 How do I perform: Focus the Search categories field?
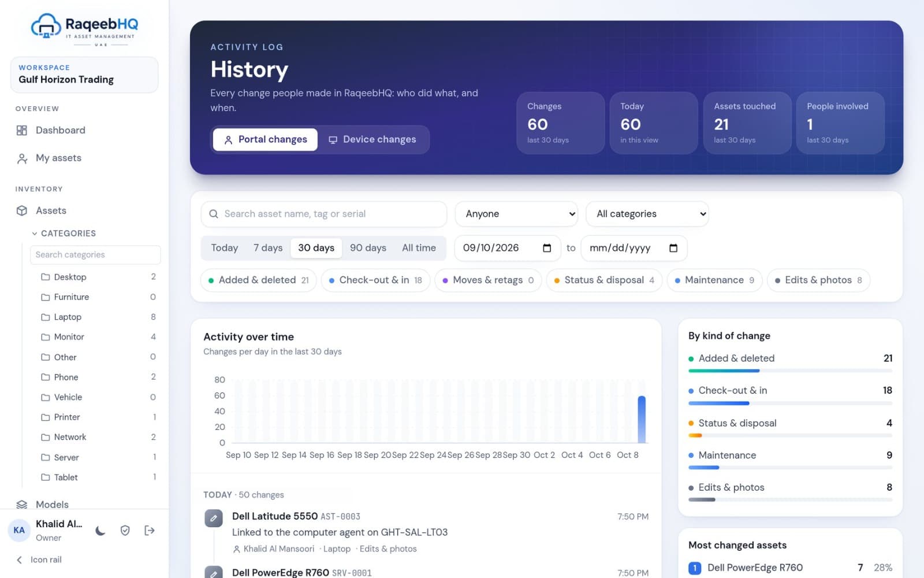click(x=95, y=255)
